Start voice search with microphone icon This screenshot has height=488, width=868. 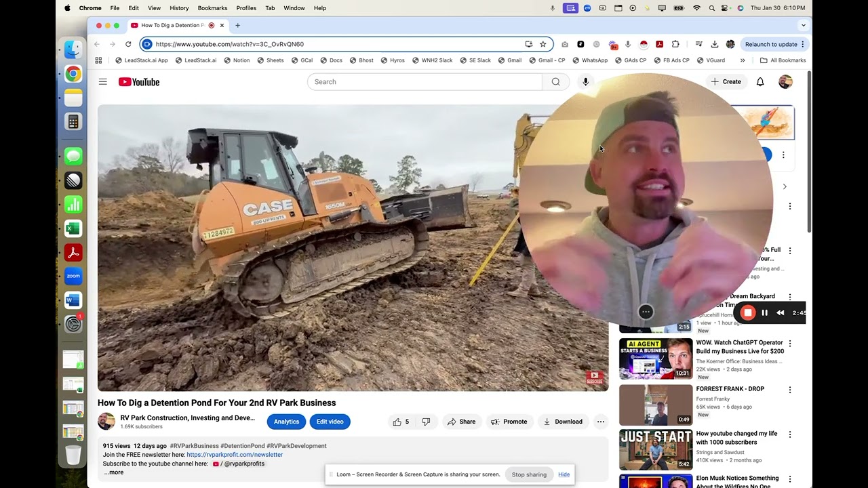tap(585, 82)
